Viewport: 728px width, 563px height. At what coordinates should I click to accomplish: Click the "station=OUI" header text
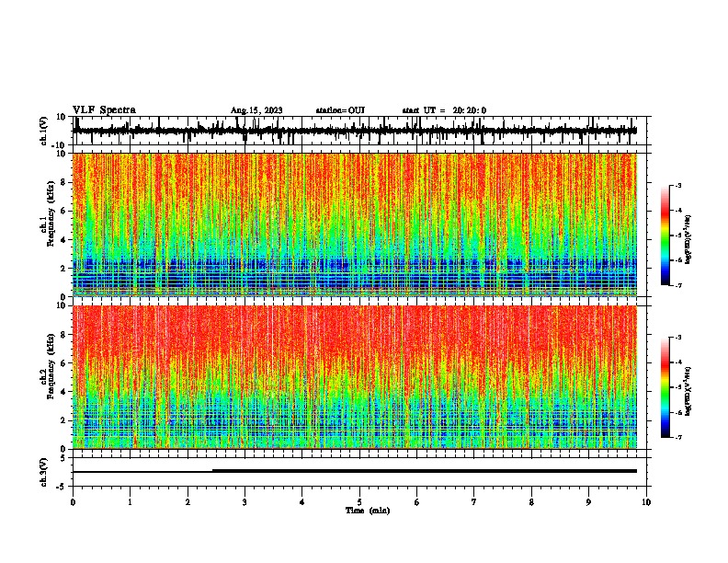click(340, 110)
